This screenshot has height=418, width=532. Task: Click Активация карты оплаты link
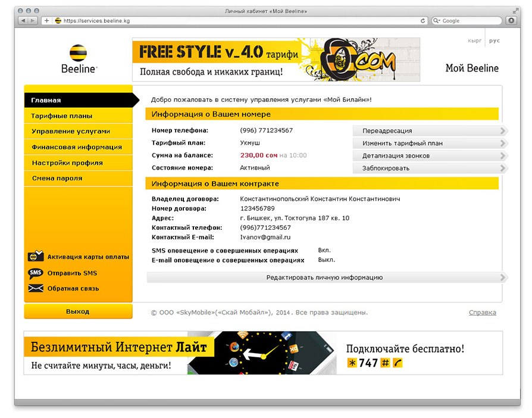coord(88,257)
